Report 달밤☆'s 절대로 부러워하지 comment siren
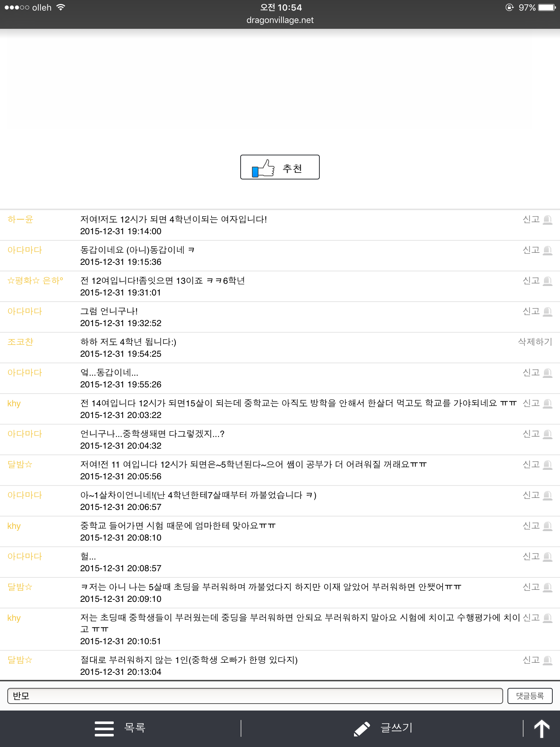560x747 pixels. pyautogui.click(x=547, y=660)
